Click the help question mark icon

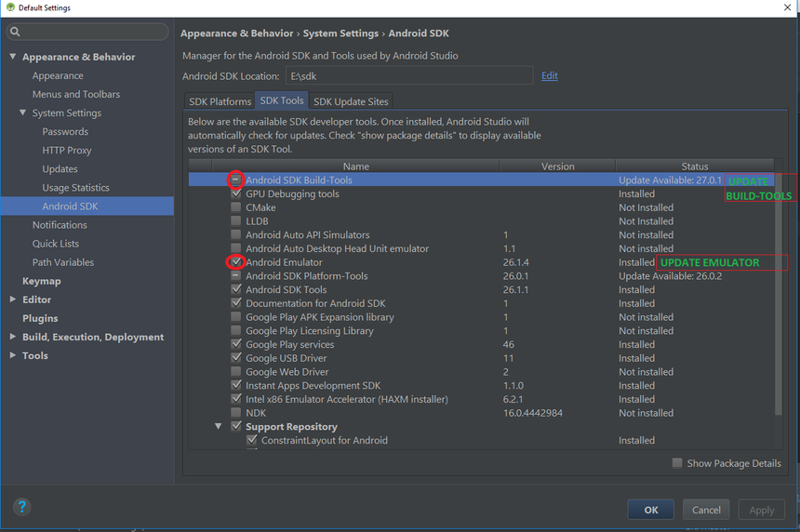coord(22,507)
